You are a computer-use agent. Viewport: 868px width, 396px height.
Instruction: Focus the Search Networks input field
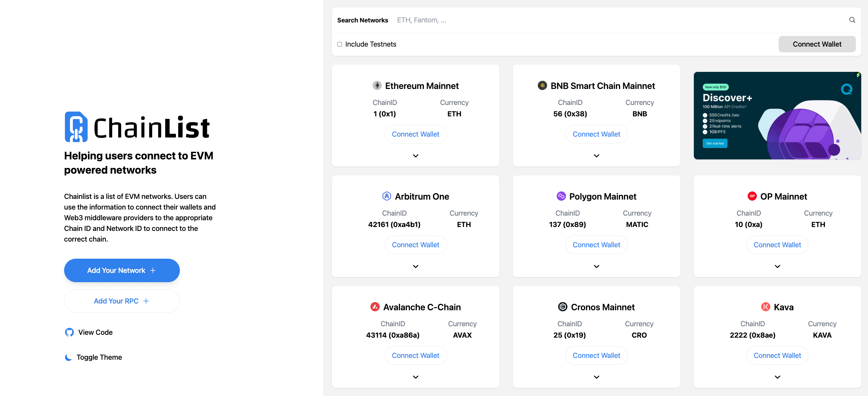(620, 20)
